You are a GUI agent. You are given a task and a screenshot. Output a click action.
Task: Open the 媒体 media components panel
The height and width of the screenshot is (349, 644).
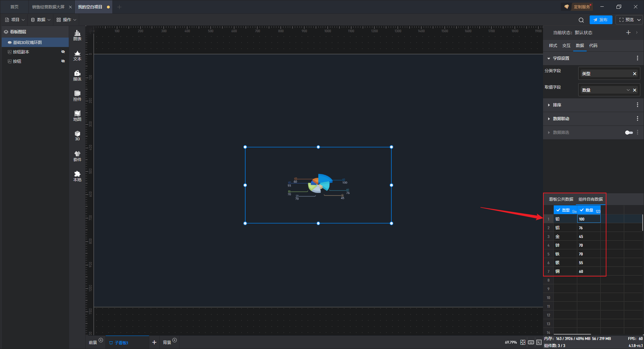click(x=77, y=76)
